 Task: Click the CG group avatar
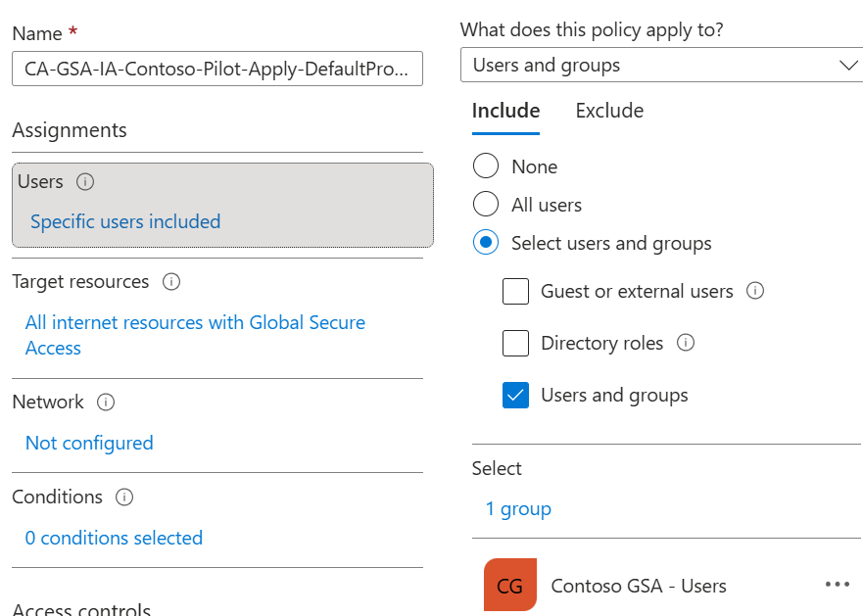tap(510, 586)
